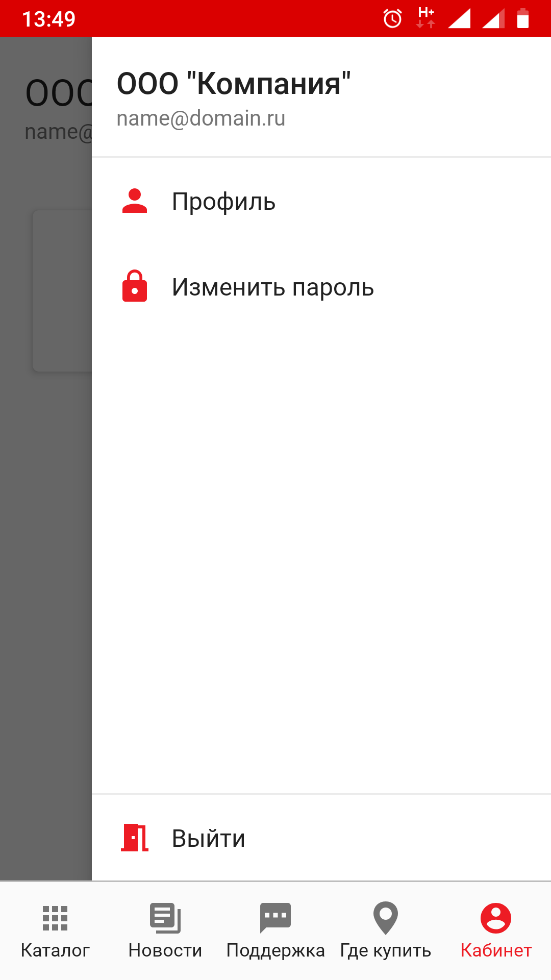
Task: Tap the red person icon beside Профиль
Action: pos(135,201)
